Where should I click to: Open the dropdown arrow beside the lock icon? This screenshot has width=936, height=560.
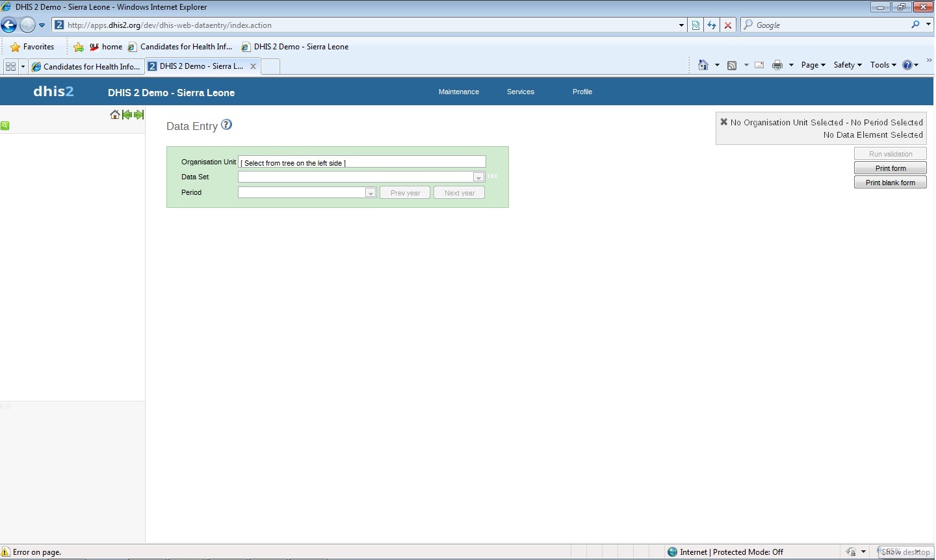[863, 552]
